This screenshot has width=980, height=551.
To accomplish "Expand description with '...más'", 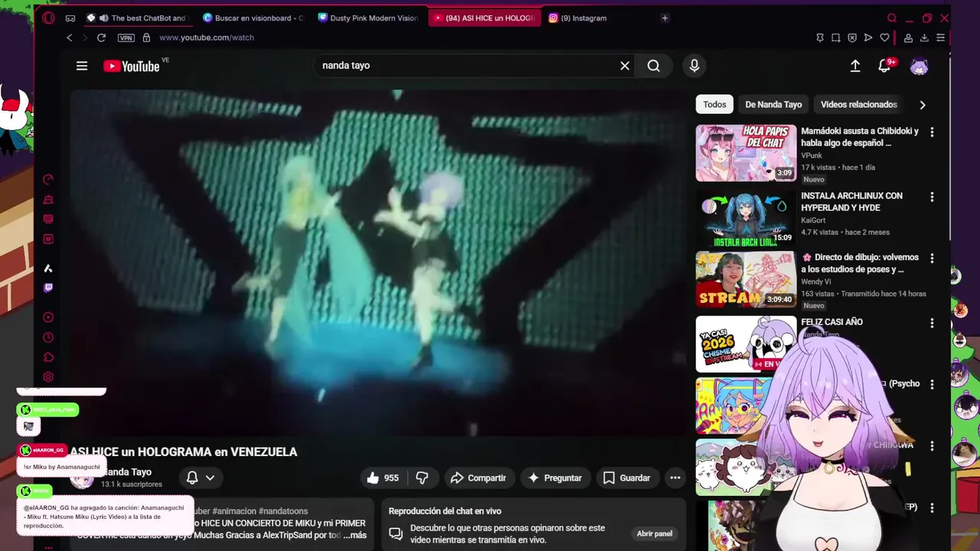I will click(354, 536).
